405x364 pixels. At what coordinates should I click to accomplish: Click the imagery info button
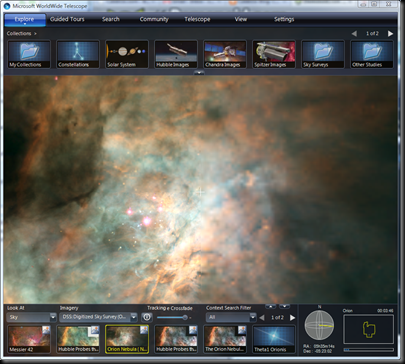(147, 317)
